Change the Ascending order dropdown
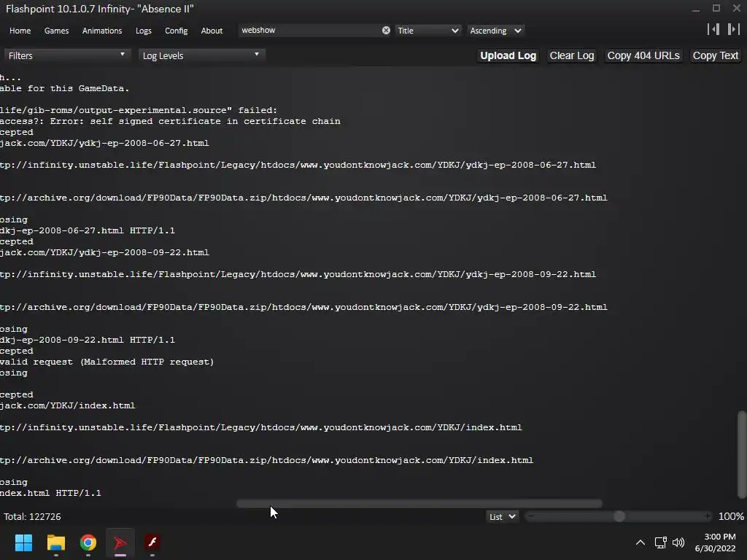 click(x=495, y=31)
